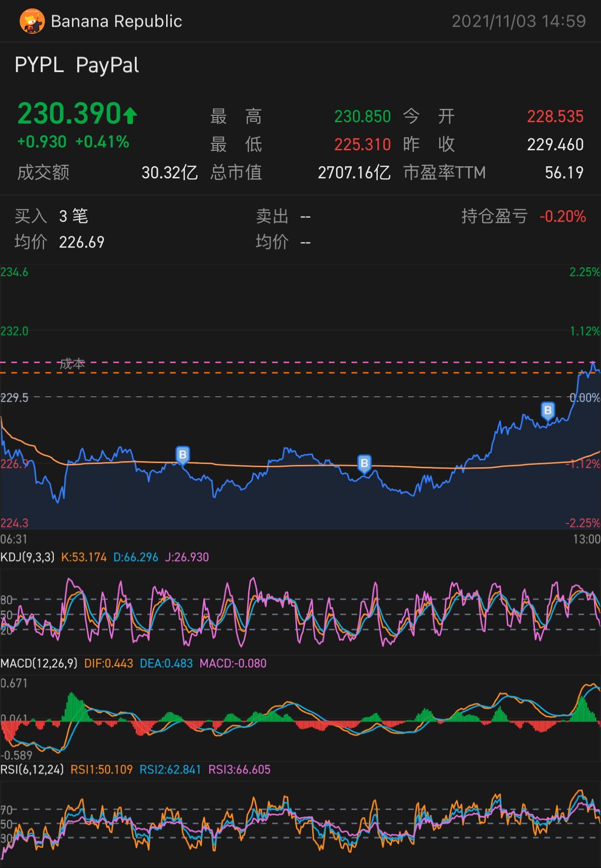Click the buy average price 226.69
Image resolution: width=601 pixels, height=868 pixels.
click(81, 242)
